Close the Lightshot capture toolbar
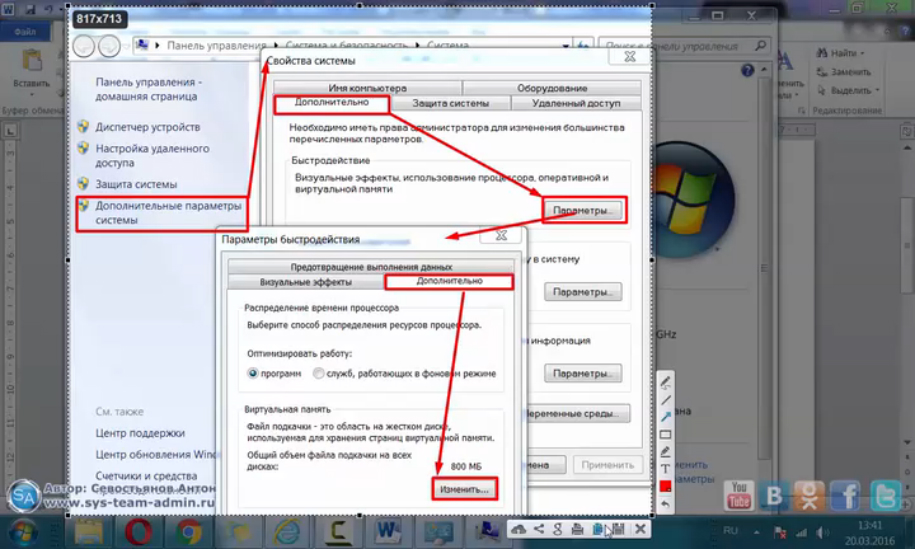Screen dimensions: 915x549 click(640, 529)
